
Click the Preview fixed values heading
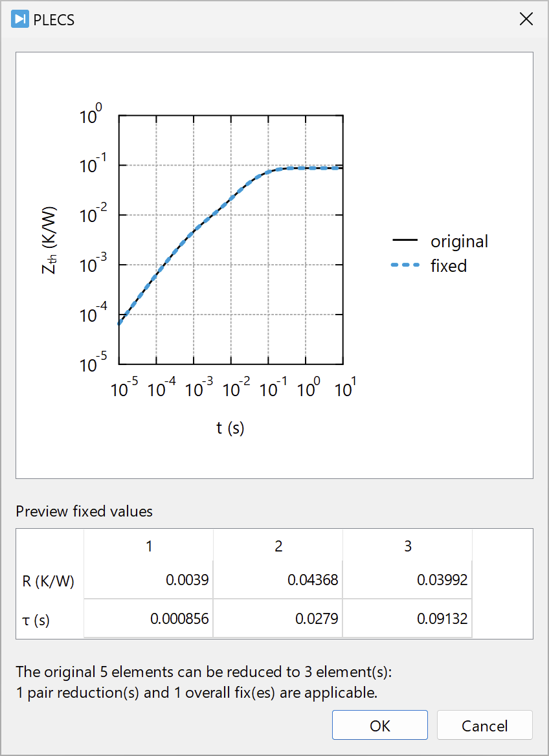84,511
